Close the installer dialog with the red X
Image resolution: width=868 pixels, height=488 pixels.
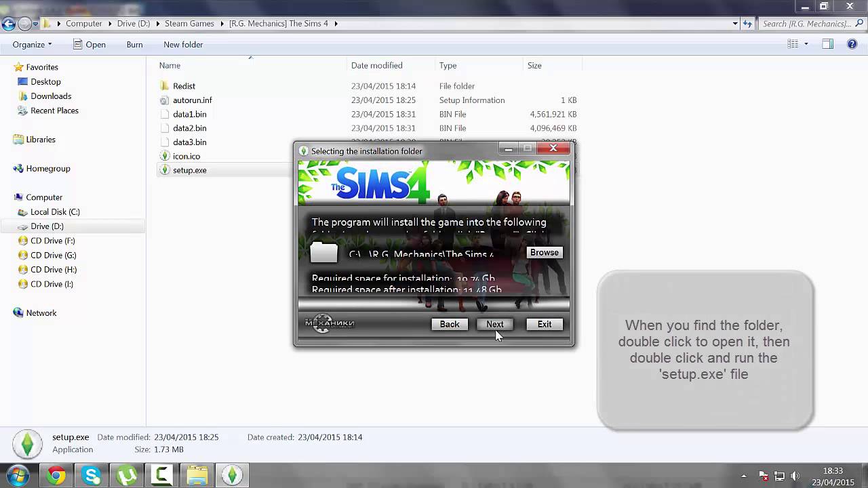tap(553, 148)
